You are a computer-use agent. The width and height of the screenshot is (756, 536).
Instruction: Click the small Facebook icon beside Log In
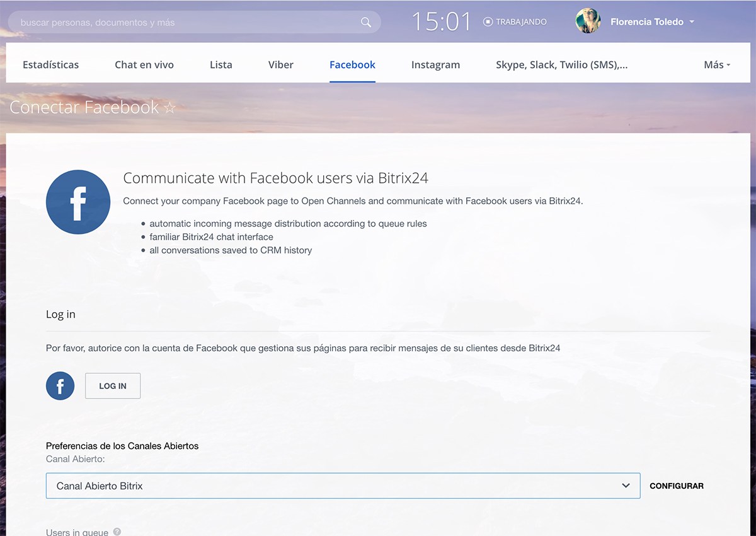[x=60, y=386]
